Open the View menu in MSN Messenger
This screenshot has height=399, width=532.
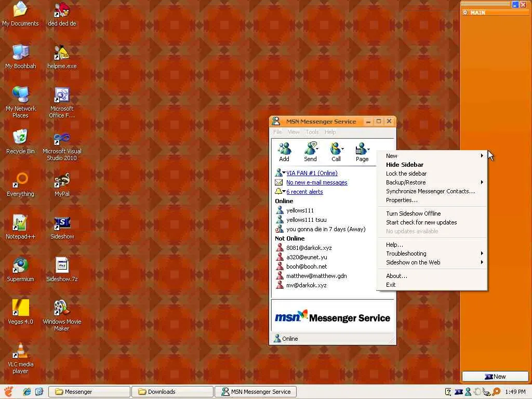click(294, 132)
